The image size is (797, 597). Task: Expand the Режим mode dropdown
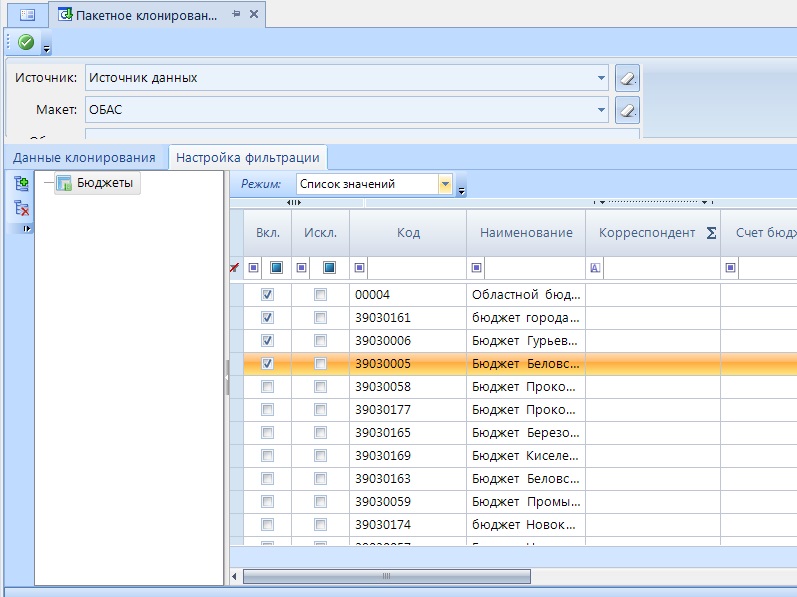pos(445,184)
